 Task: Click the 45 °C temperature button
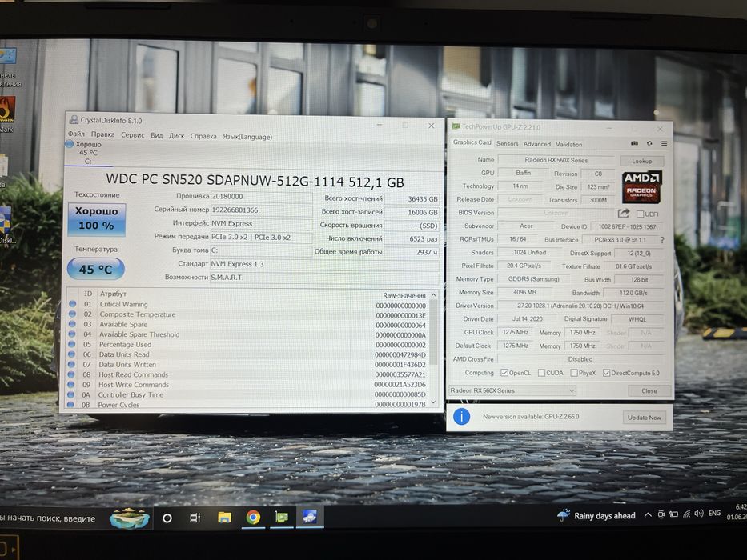tap(96, 269)
